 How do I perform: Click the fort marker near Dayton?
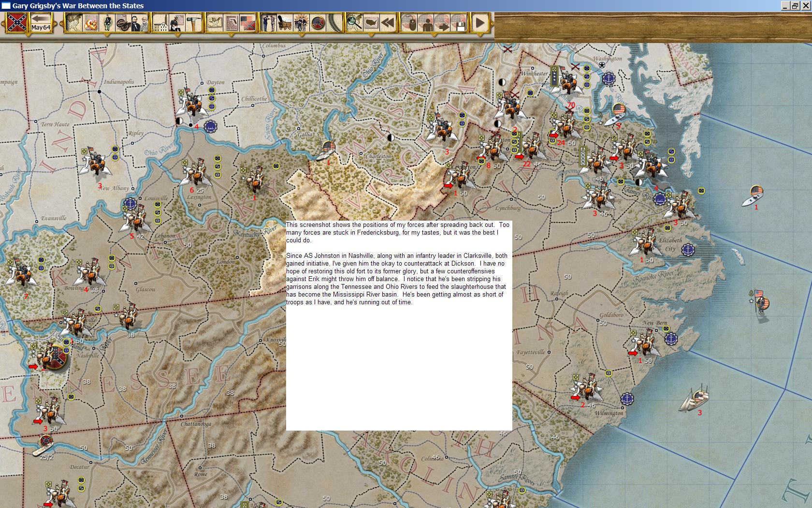(x=210, y=127)
